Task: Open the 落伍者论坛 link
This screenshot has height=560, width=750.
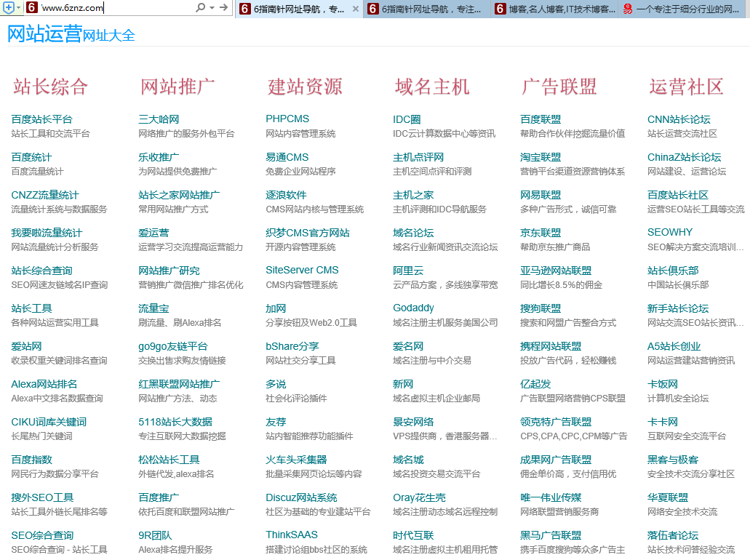Action: tap(673, 535)
